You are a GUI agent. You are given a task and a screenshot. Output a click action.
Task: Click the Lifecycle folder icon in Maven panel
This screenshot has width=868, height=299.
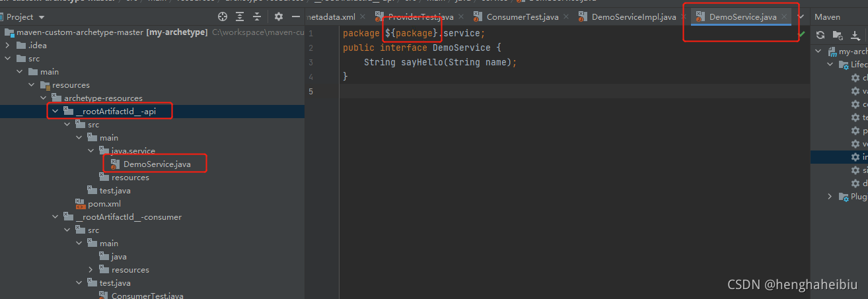[x=844, y=65]
